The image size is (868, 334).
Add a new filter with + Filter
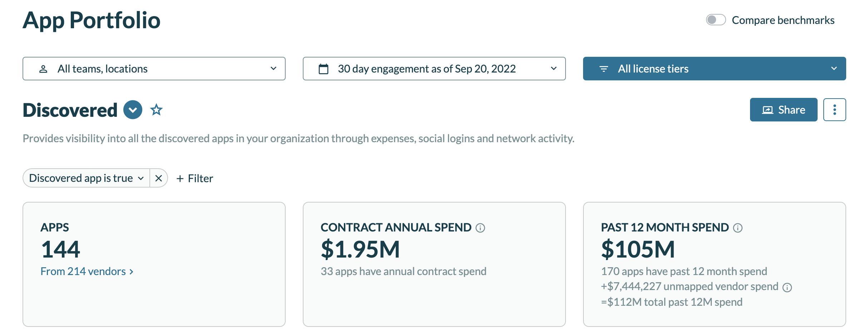(x=195, y=178)
